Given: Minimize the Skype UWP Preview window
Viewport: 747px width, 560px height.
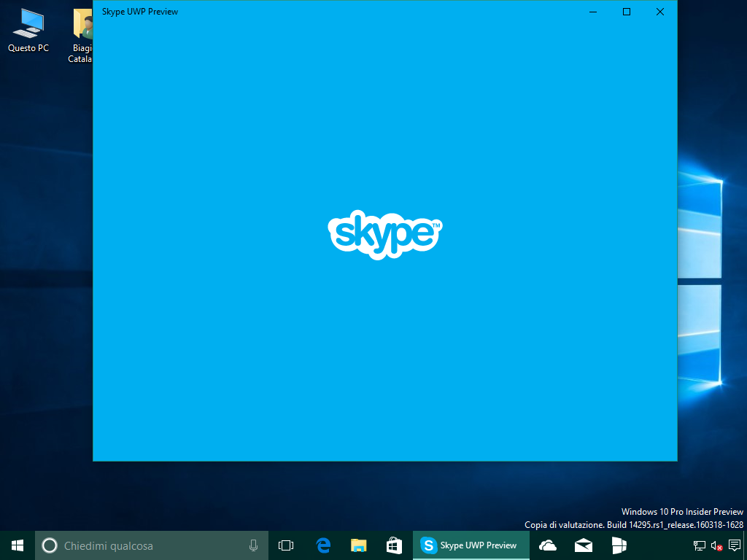Looking at the screenshot, I should 593,12.
